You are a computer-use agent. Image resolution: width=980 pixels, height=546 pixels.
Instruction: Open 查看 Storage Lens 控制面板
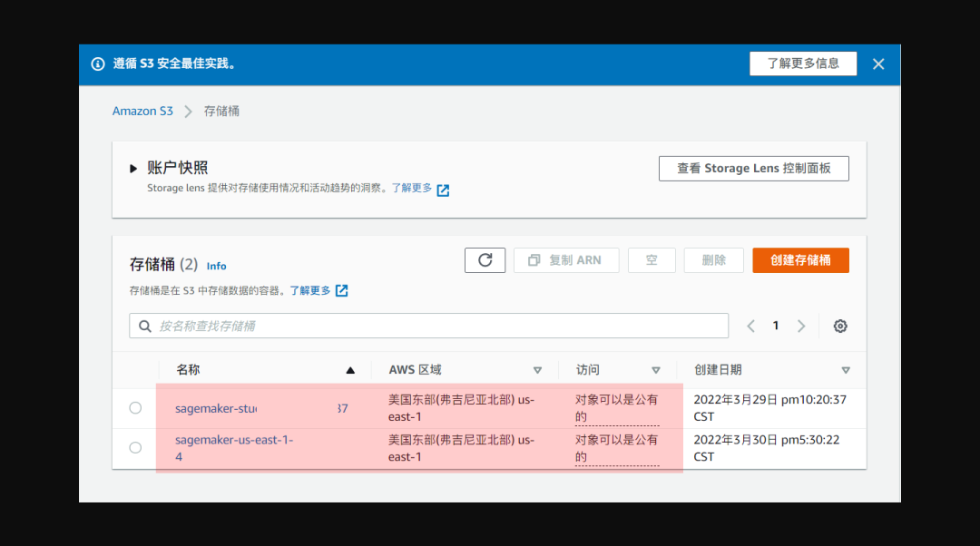click(x=754, y=169)
